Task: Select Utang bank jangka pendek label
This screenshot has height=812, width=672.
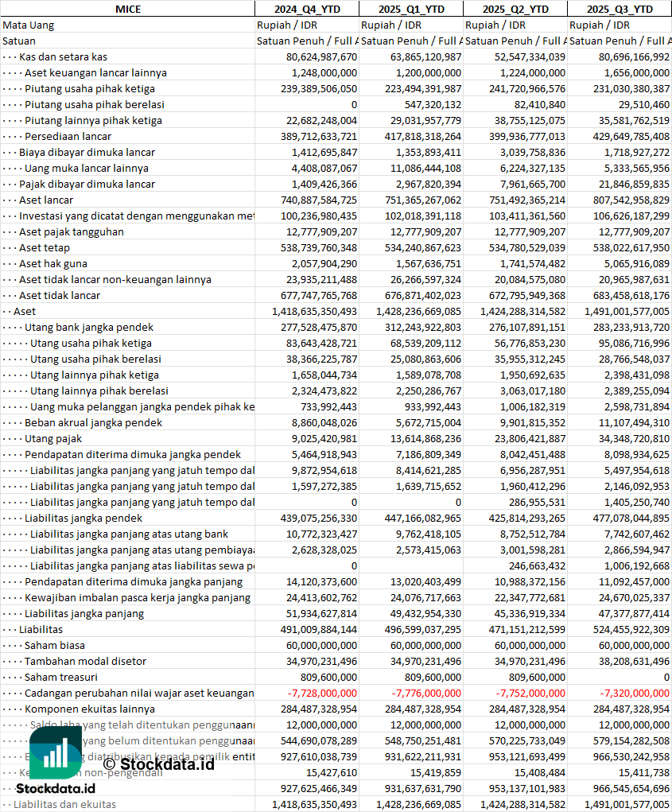Action: pos(89,328)
